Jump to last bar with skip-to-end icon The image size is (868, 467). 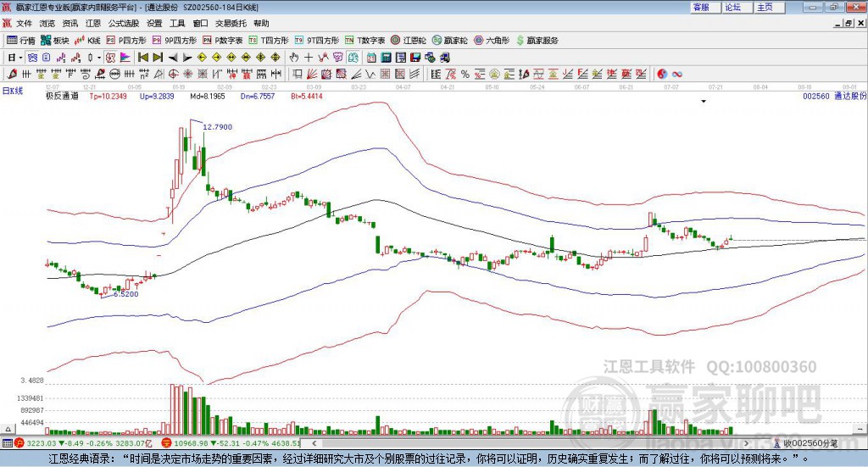[158, 58]
